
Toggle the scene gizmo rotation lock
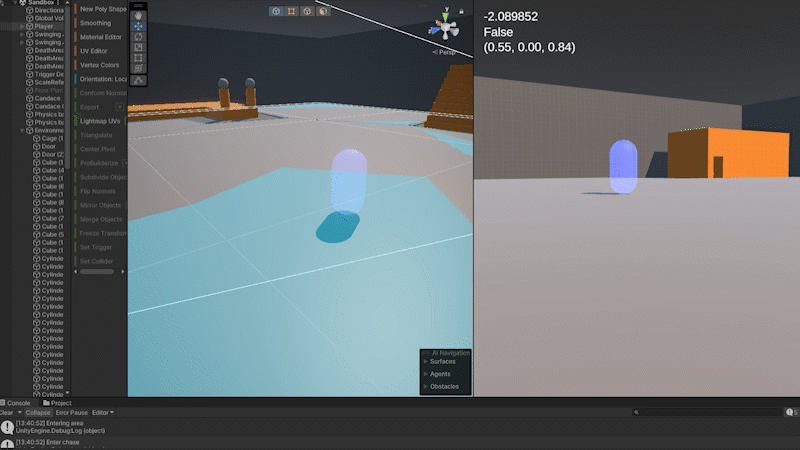[x=461, y=11]
